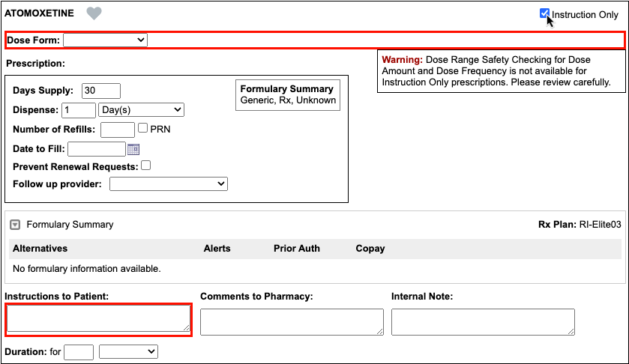Click the Internal Note text area
Viewport: 629px width, 364px height.
[483, 321]
